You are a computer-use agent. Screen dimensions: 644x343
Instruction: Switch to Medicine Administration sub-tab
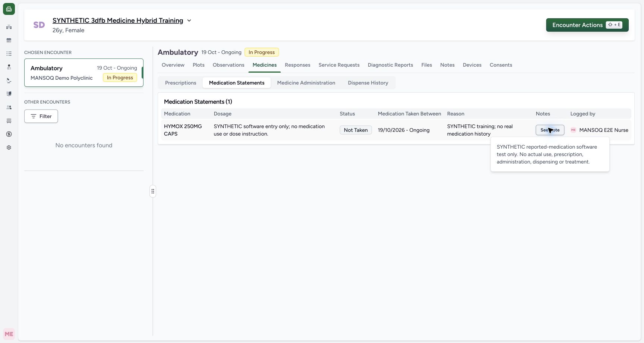pyautogui.click(x=306, y=83)
